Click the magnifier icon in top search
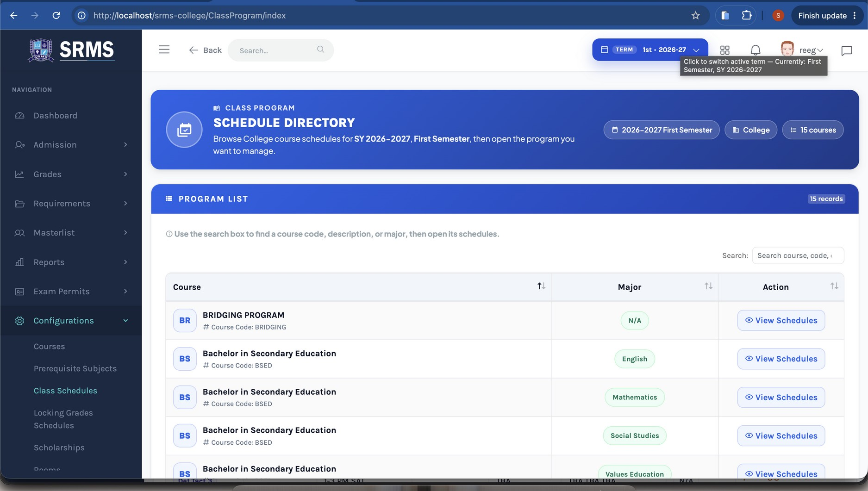 click(320, 50)
